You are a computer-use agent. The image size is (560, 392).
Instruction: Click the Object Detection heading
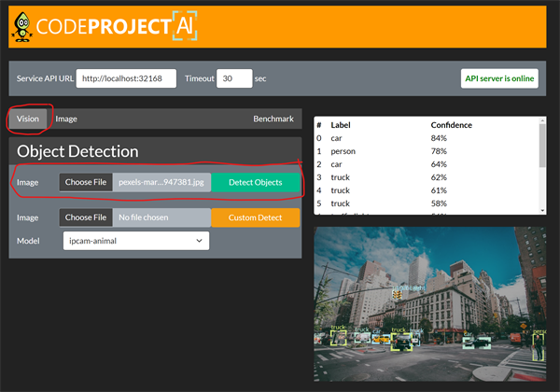77,151
